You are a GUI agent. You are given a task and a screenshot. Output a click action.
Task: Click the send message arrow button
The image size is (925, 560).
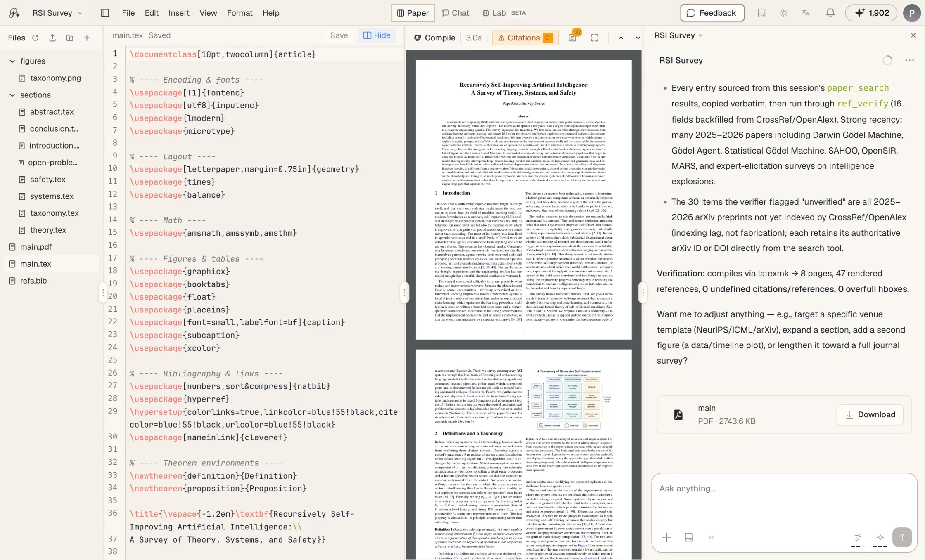pyautogui.click(x=902, y=537)
